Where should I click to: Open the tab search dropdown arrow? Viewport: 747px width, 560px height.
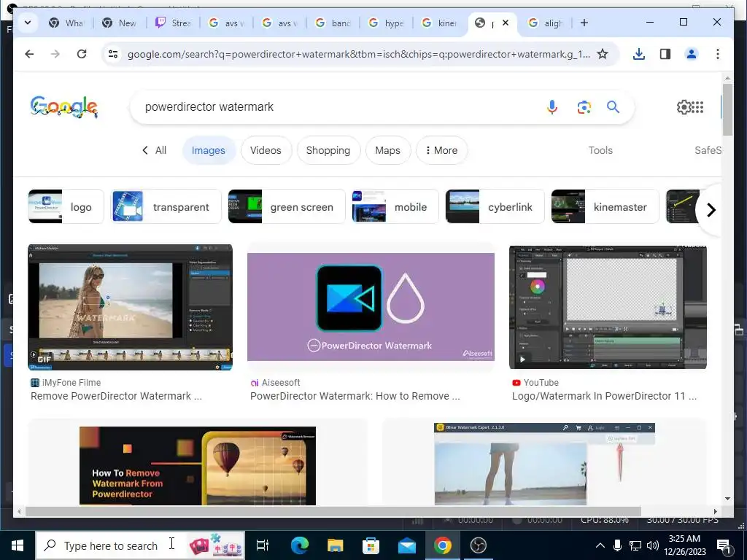[28, 23]
